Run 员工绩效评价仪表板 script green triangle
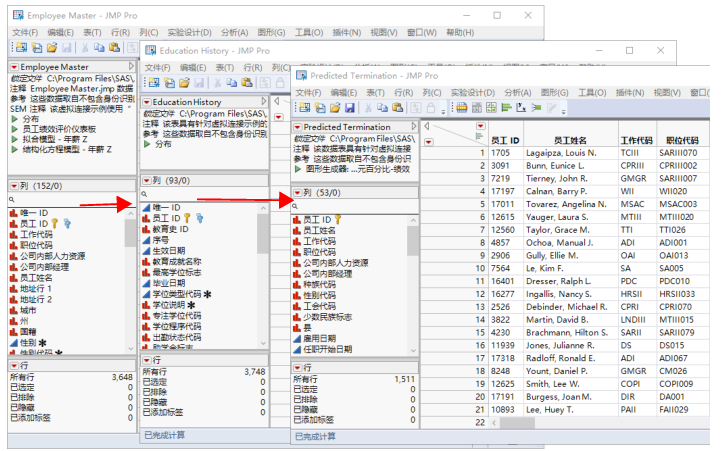The image size is (723, 451). [x=15, y=129]
